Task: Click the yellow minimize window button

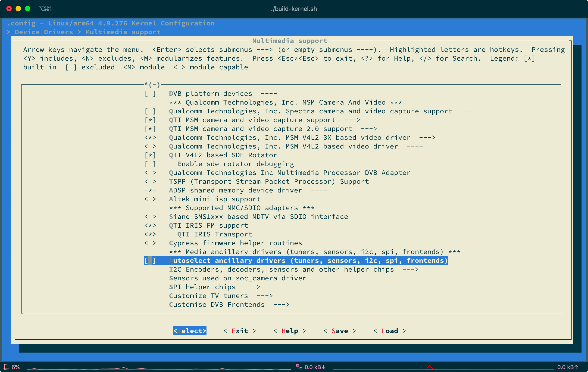Action: [x=18, y=9]
